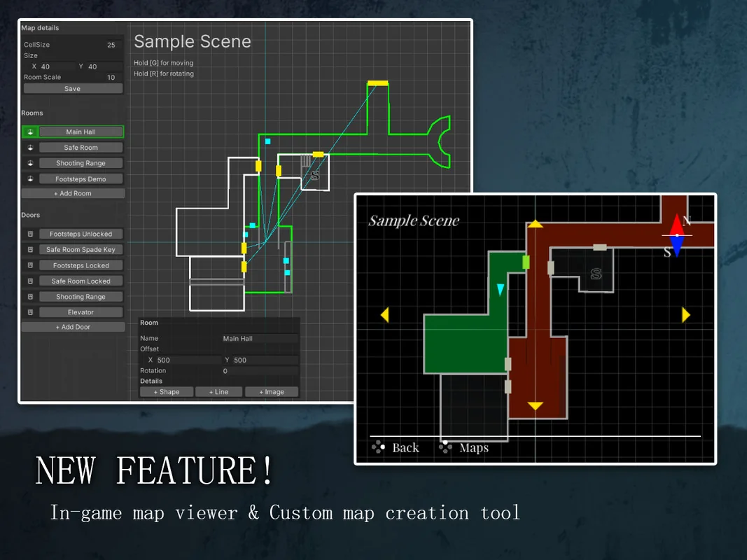Click the door icon beside Footsteps Unlocked

click(30, 234)
